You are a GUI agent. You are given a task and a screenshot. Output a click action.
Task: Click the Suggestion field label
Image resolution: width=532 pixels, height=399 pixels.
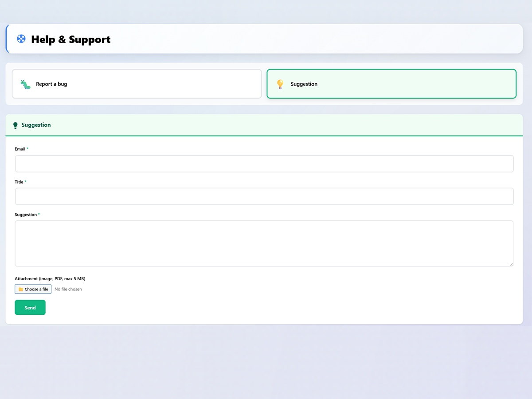coord(25,214)
